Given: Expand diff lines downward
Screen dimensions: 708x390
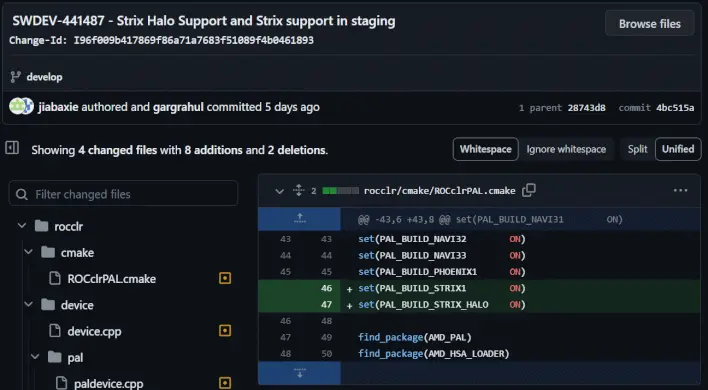Looking at the screenshot, I should click(x=299, y=373).
